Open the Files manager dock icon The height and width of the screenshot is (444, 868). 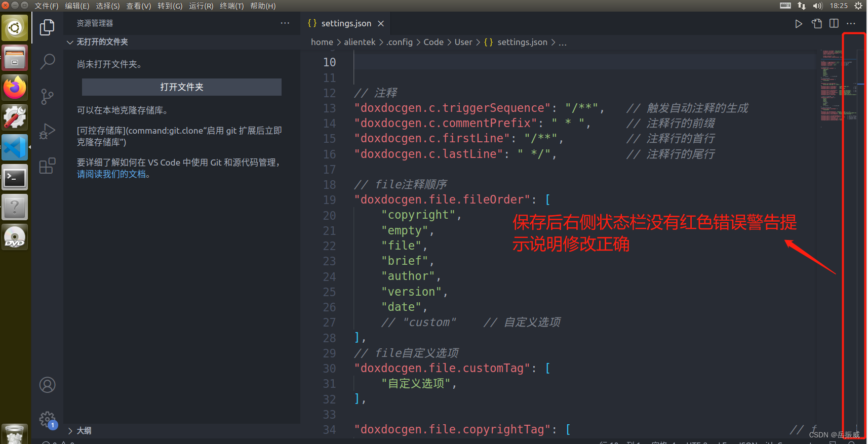click(15, 58)
